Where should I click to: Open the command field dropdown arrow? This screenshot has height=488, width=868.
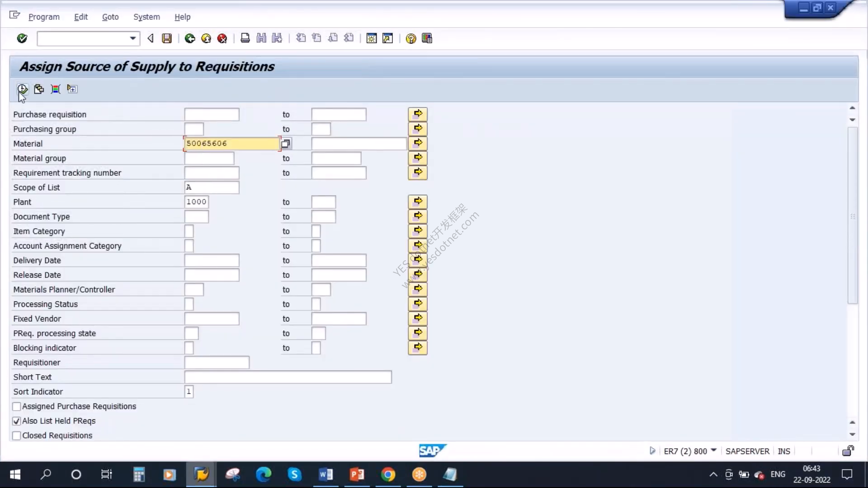tap(133, 38)
